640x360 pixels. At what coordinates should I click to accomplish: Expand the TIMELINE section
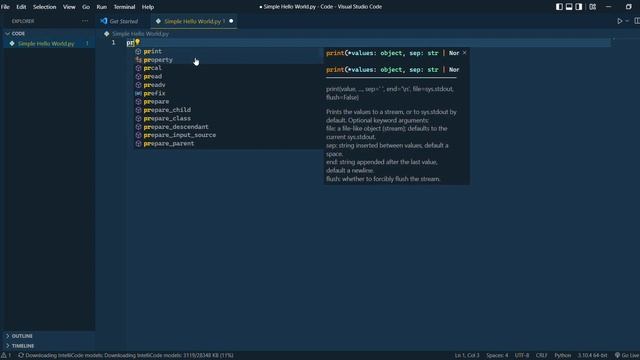(x=49, y=346)
